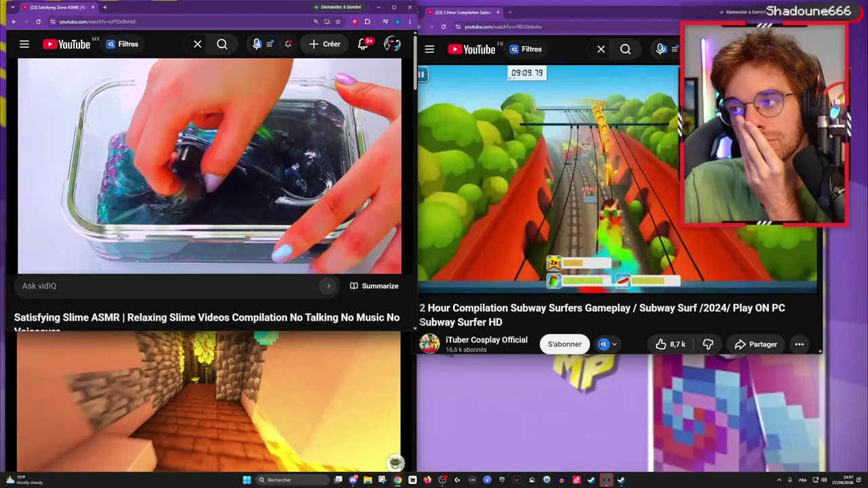This screenshot has height=488, width=868.
Task: Open the Windows Start menu
Action: [247, 480]
